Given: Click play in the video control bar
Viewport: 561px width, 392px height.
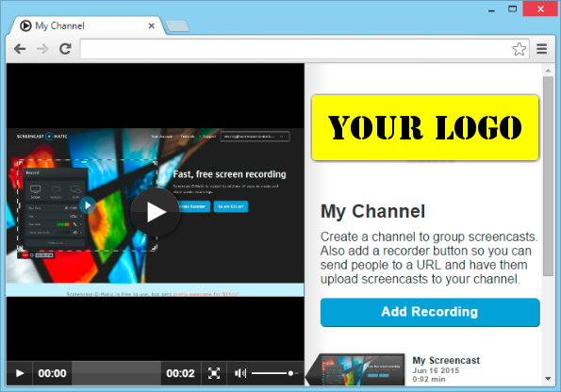Looking at the screenshot, I should pos(20,373).
